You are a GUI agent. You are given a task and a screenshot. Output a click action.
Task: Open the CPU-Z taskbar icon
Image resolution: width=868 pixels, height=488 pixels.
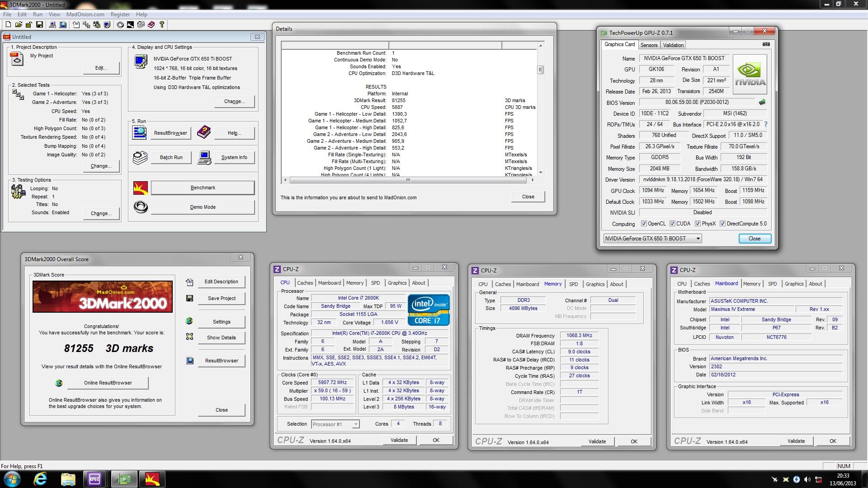click(94, 479)
